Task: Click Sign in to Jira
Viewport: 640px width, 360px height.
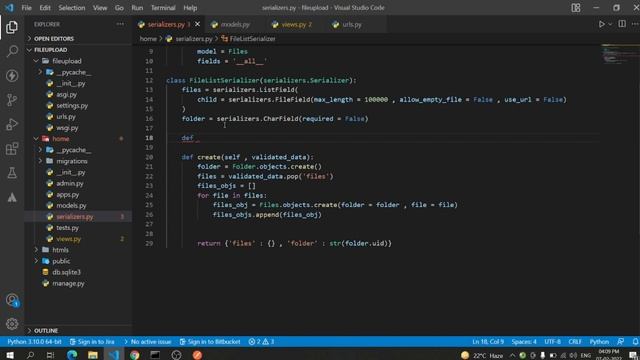Action: coord(92,342)
